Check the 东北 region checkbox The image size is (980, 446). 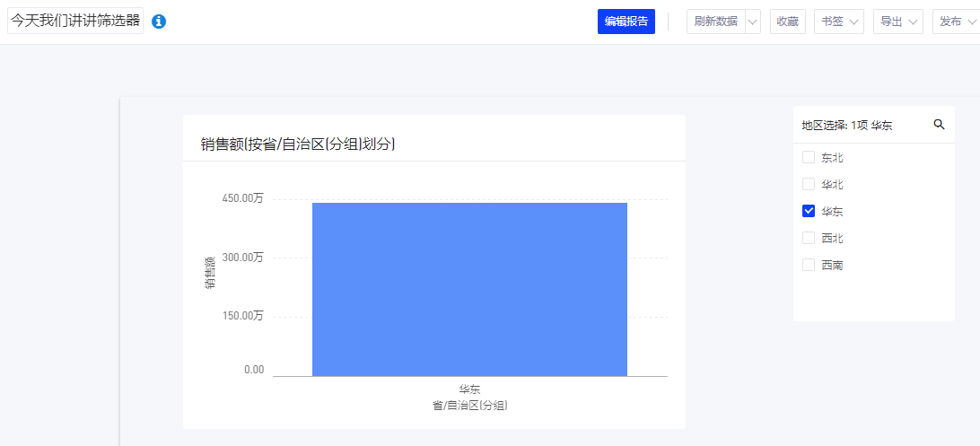coord(809,158)
